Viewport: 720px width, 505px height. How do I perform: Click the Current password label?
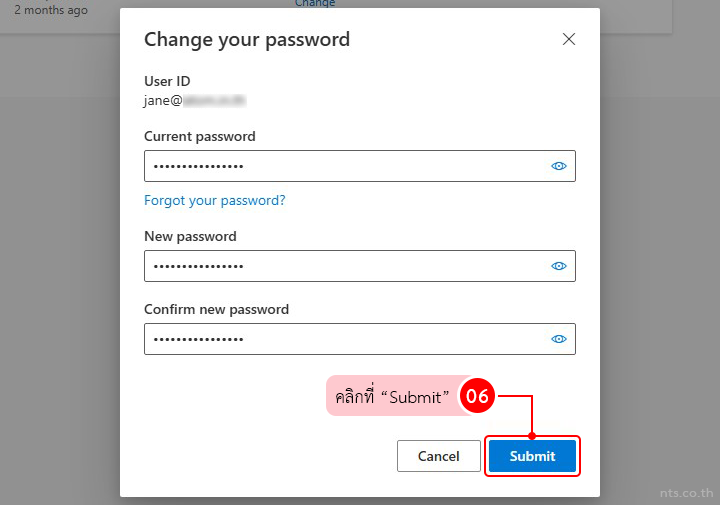click(x=199, y=136)
